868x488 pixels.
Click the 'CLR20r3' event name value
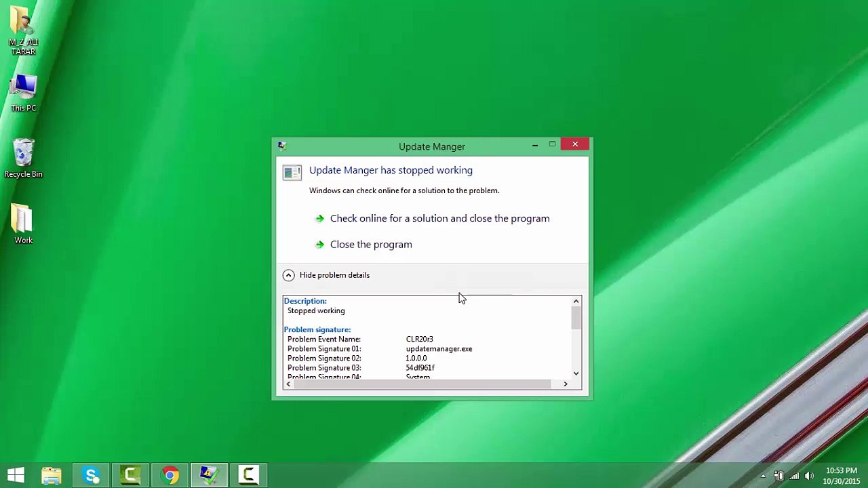click(419, 340)
